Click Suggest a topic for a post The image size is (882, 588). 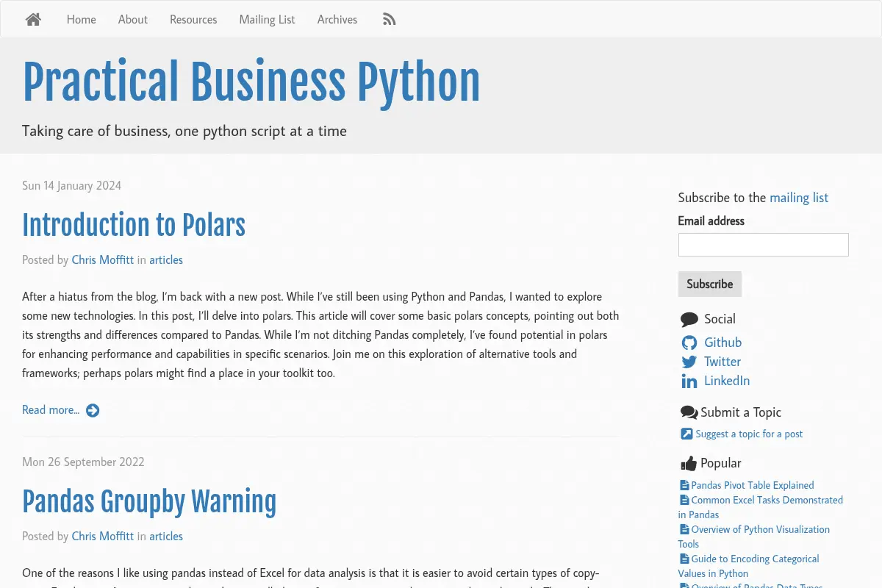coord(749,434)
